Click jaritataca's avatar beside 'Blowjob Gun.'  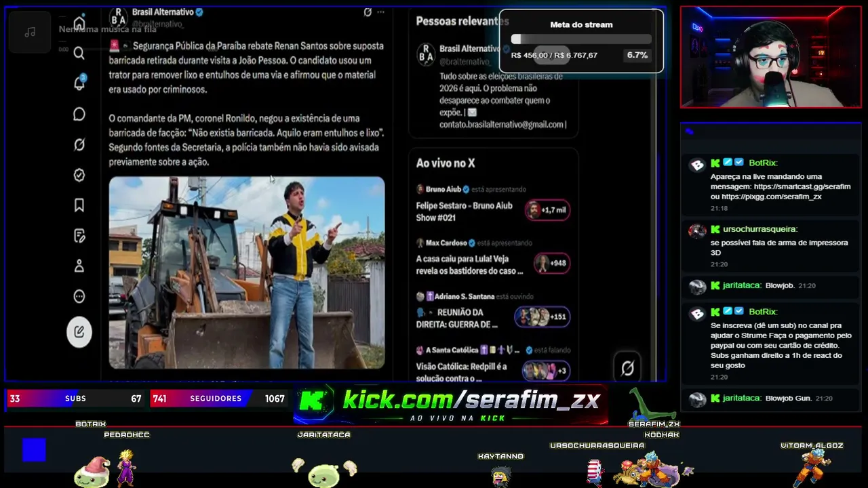pos(697,399)
